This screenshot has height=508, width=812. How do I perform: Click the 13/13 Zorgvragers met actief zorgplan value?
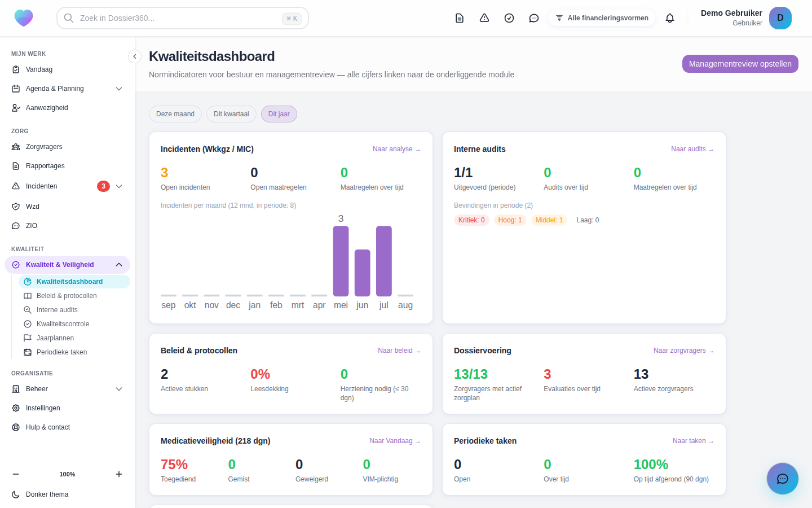pos(471,374)
